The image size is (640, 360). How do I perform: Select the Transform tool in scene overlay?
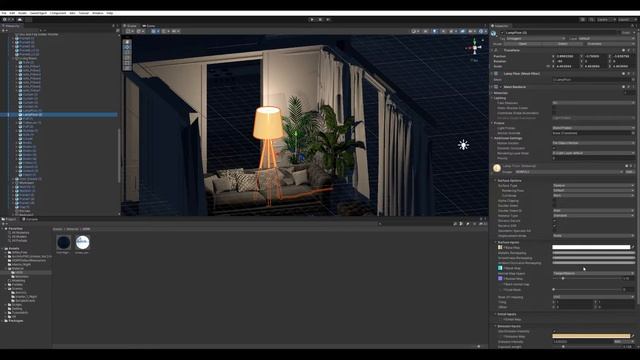click(x=127, y=68)
